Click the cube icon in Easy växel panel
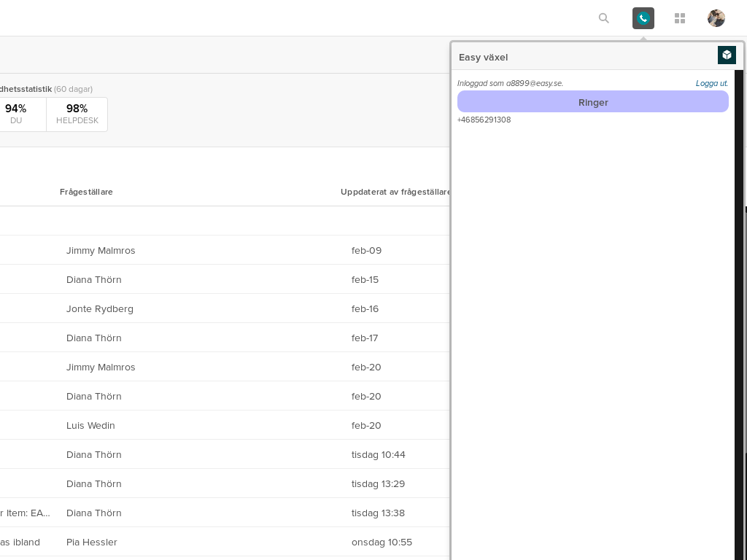 coord(726,55)
